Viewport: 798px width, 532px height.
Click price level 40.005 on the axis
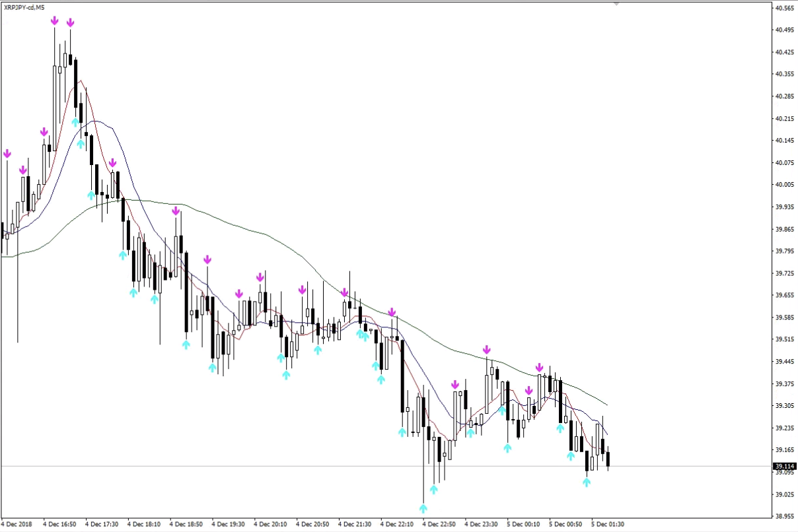[784, 185]
